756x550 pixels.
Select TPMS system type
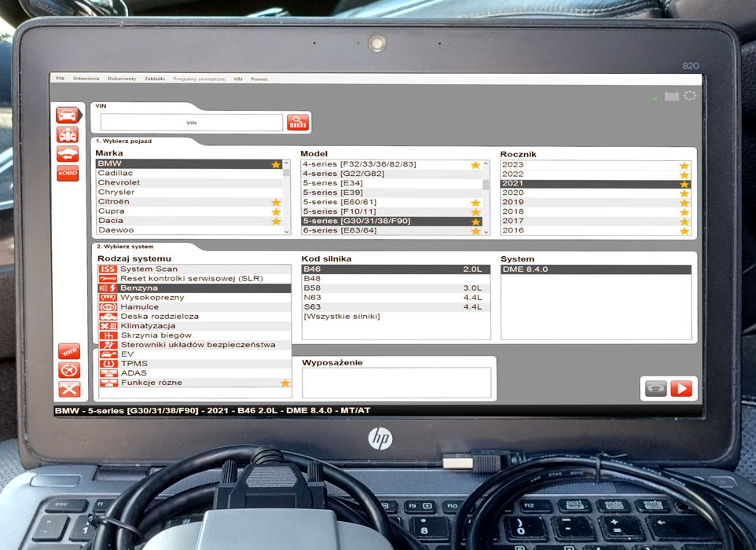tap(195, 364)
